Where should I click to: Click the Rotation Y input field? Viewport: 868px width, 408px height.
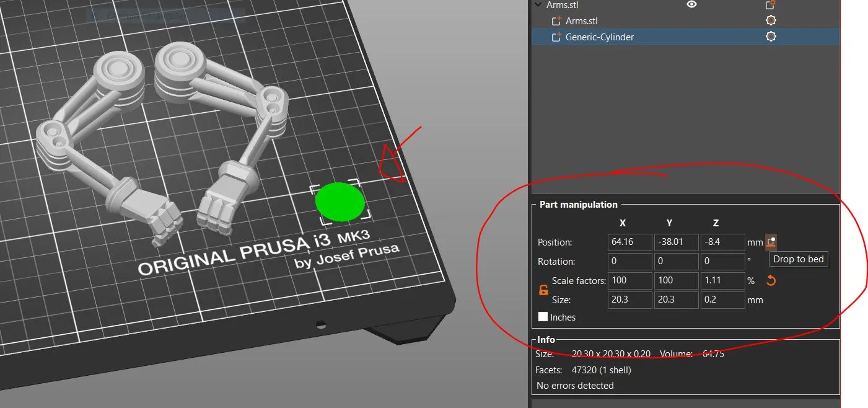click(676, 261)
